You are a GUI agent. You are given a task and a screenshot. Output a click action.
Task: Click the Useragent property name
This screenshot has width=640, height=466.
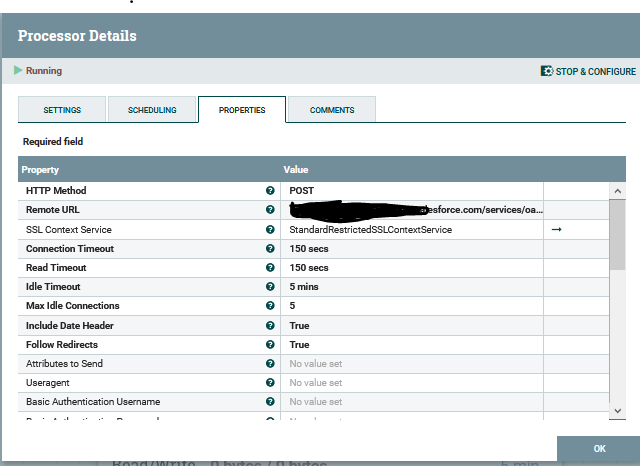(x=47, y=383)
